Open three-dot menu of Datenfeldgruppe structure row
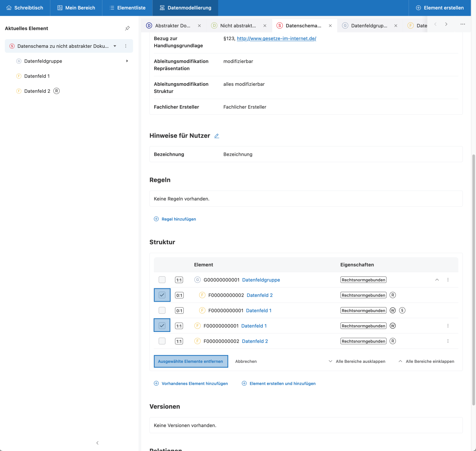Viewport: 476px width, 451px height. coord(448,280)
